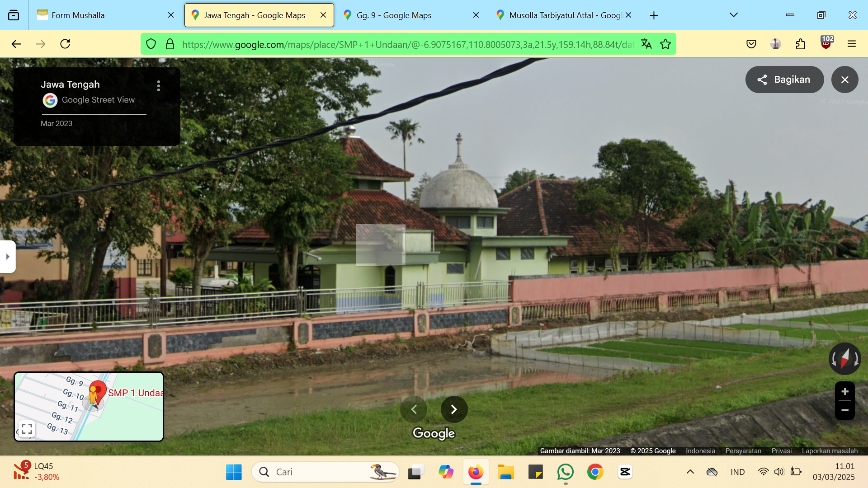Go forward to next page
Viewport: 868px width, 488px height.
(x=41, y=44)
